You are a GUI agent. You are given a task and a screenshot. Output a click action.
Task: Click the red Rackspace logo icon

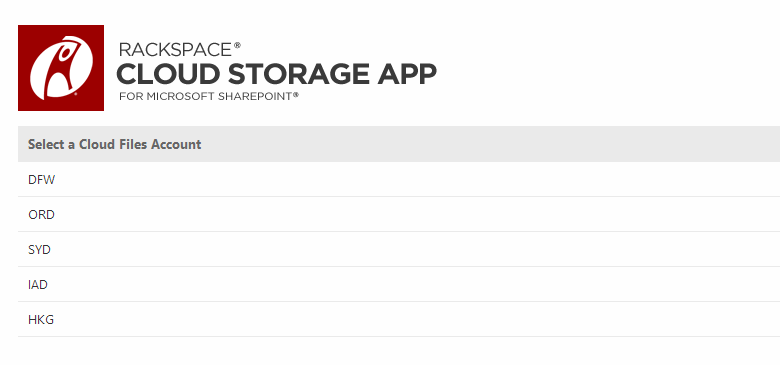[x=61, y=68]
